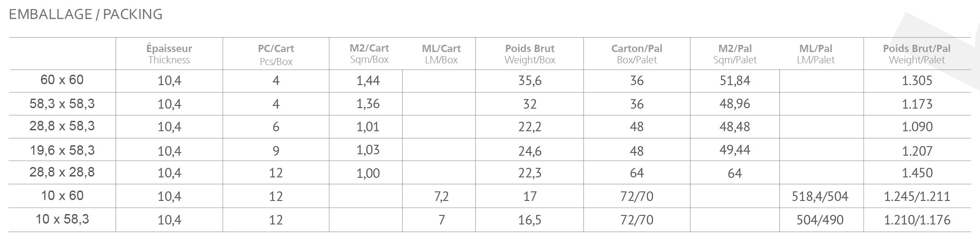Click the 19,6 x 58,3 row label

pyautogui.click(x=62, y=150)
